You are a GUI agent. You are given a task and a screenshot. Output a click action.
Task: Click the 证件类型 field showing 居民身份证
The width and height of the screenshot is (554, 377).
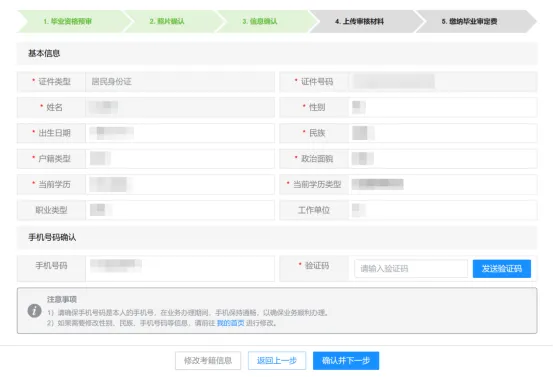[x=180, y=82]
